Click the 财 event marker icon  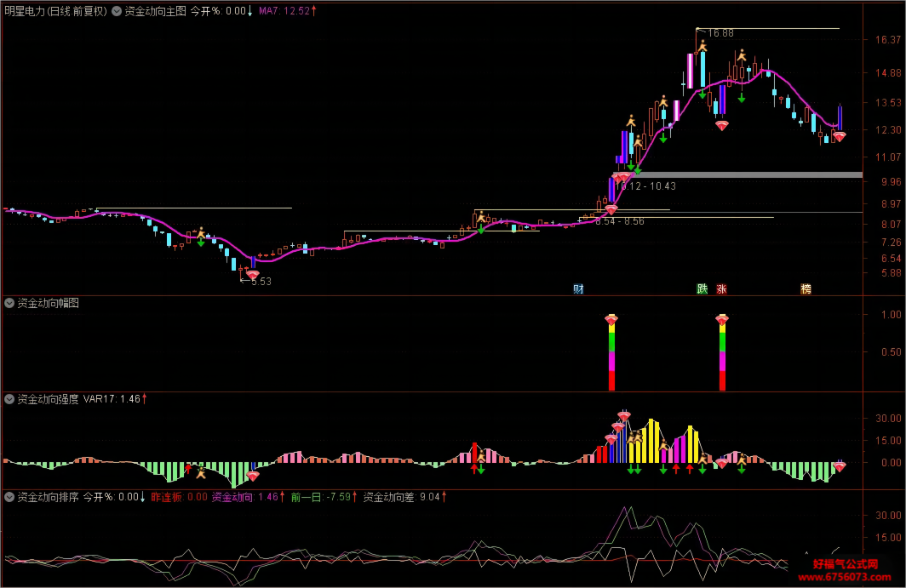578,288
